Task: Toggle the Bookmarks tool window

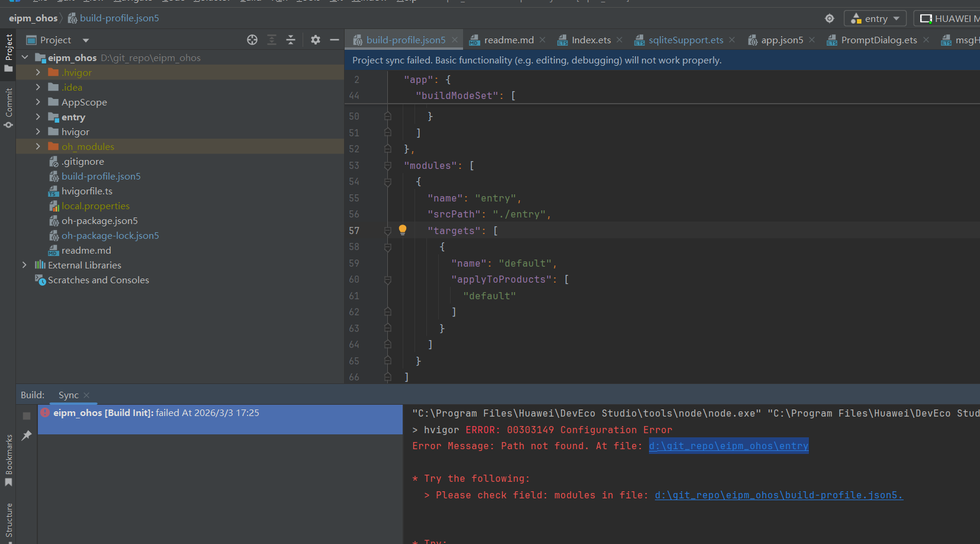Action: coord(8,460)
